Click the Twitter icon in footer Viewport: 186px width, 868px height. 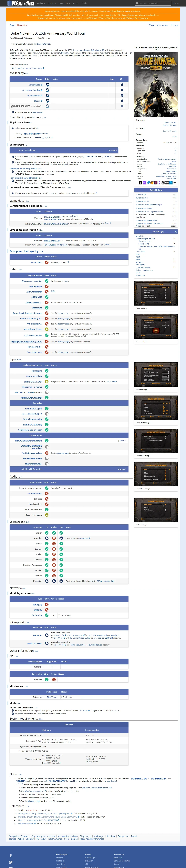[11, 862]
